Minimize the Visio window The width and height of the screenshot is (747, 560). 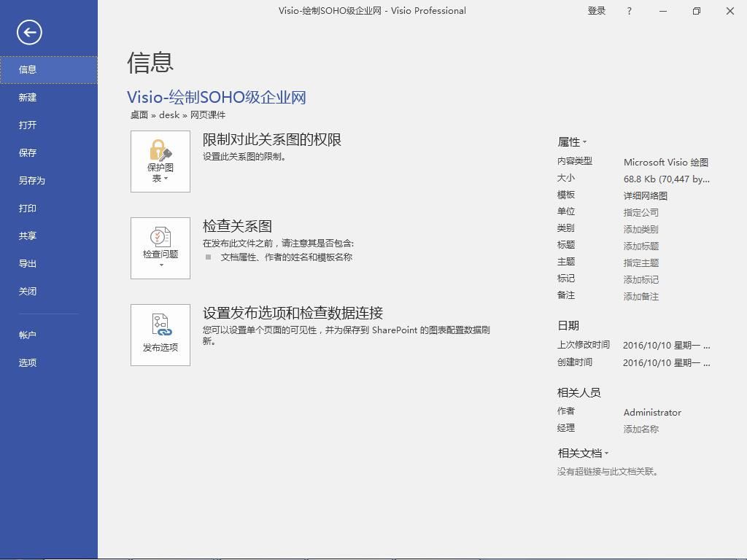click(x=662, y=11)
